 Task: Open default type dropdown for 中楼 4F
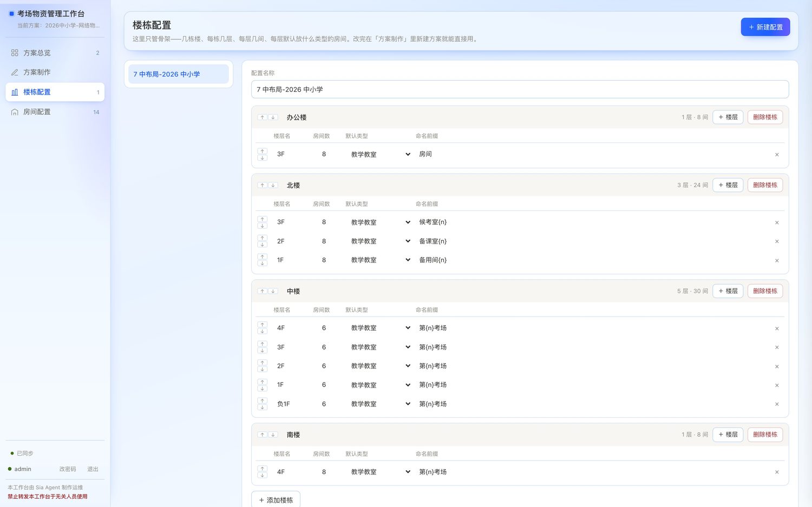pos(380,328)
